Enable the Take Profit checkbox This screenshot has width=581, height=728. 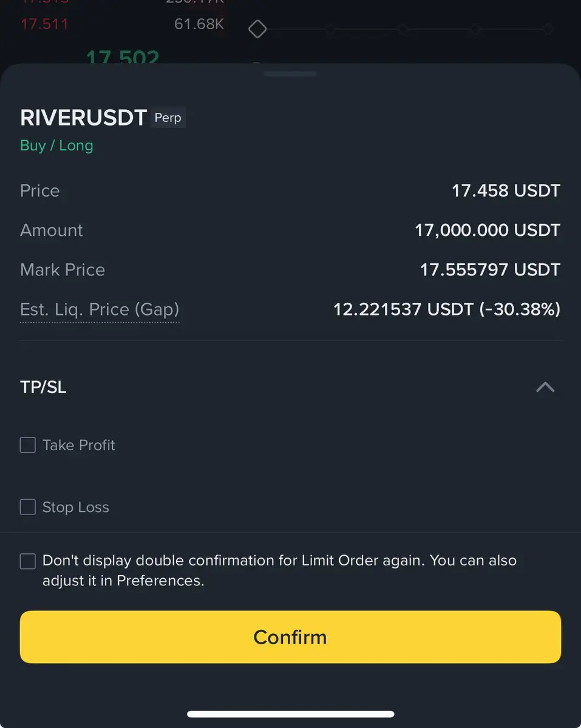28,445
